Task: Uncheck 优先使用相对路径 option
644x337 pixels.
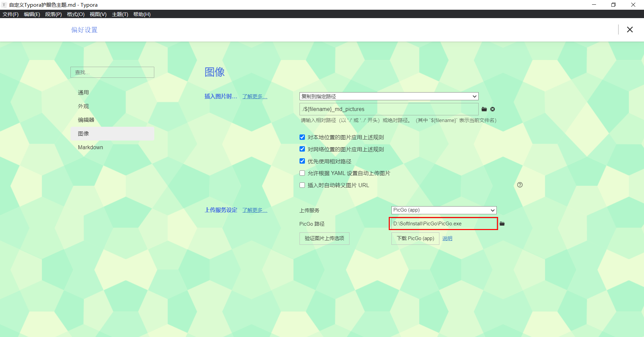Action: 302,161
